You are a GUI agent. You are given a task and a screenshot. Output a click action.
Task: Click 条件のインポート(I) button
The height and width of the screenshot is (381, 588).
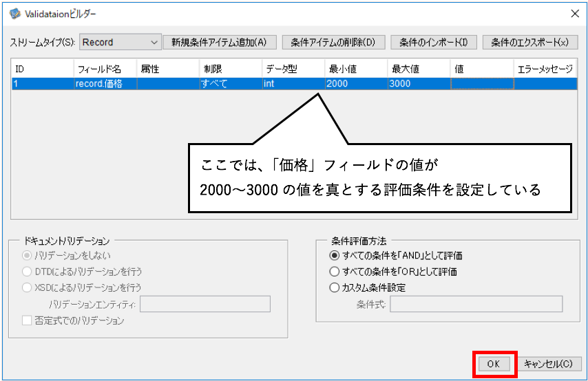pyautogui.click(x=434, y=42)
